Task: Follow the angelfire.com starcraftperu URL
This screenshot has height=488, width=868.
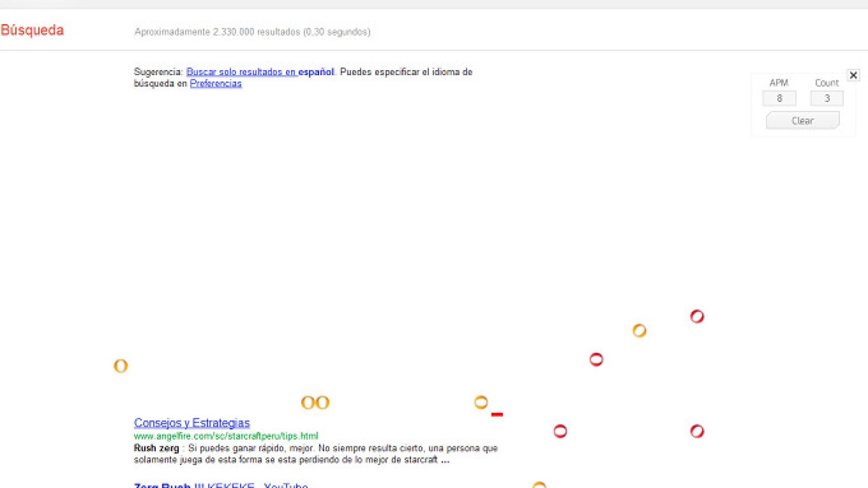Action: point(226,436)
